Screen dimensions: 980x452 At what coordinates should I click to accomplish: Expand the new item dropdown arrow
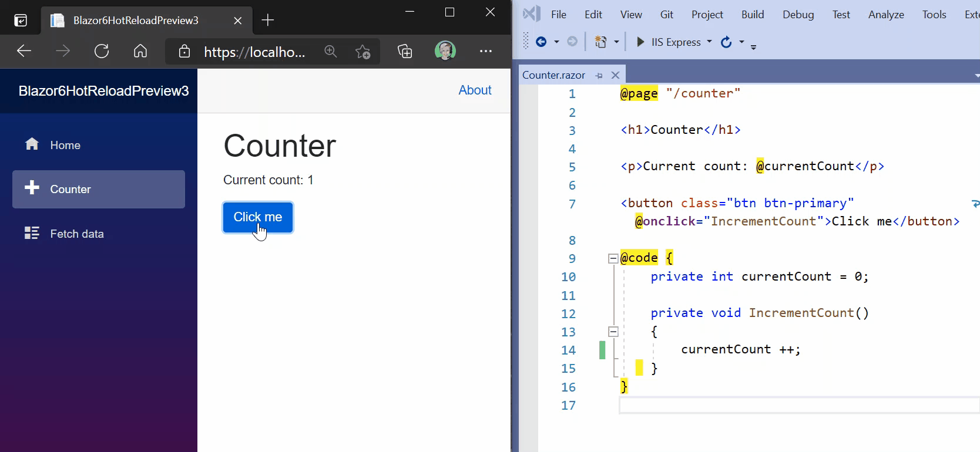[616, 42]
